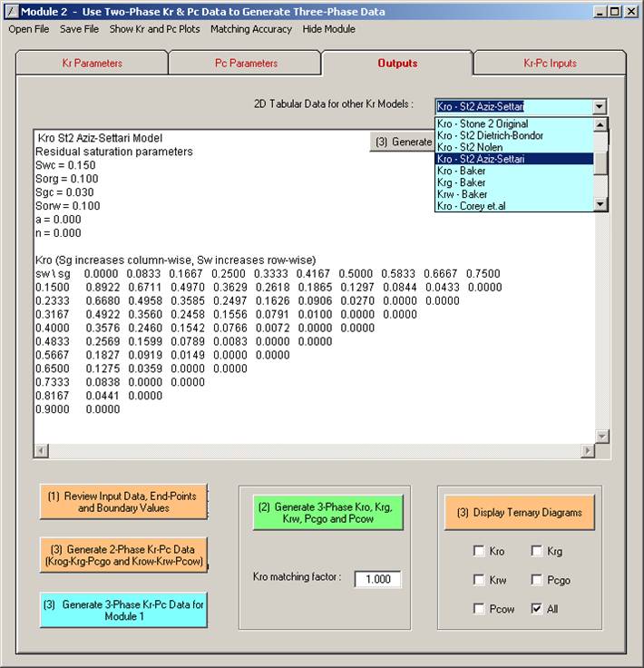Uncheck the All checkbox

(x=537, y=609)
